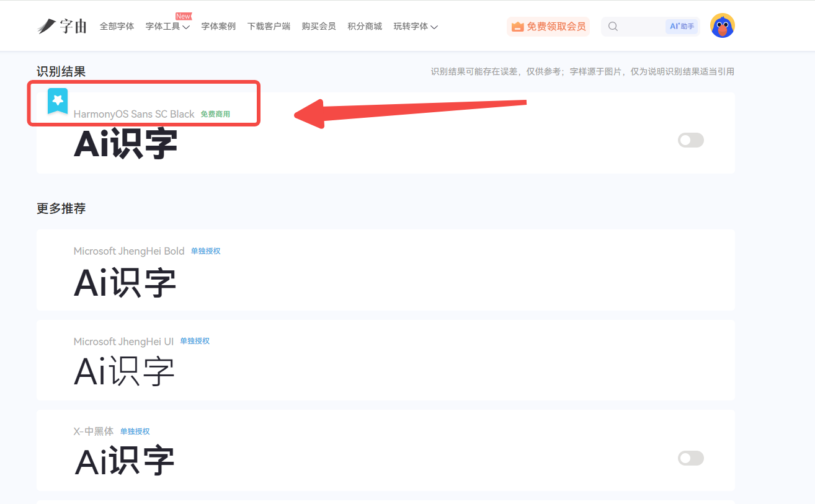
Task: Open 下载客户端 page
Action: click(x=269, y=27)
